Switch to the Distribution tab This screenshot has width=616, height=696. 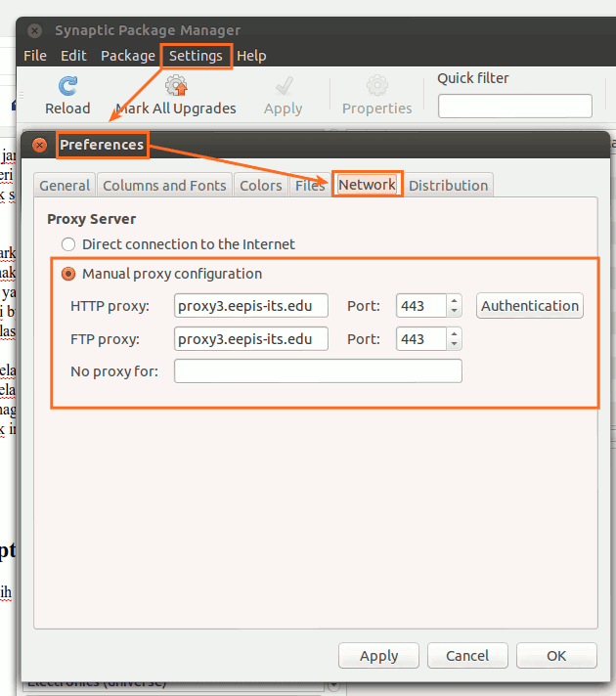coord(448,185)
